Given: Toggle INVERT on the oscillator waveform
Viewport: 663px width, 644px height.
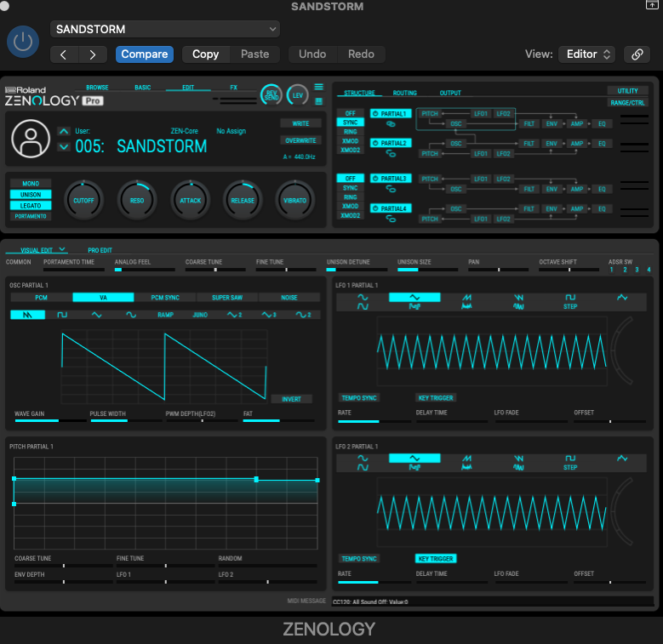Looking at the screenshot, I should 291,399.
